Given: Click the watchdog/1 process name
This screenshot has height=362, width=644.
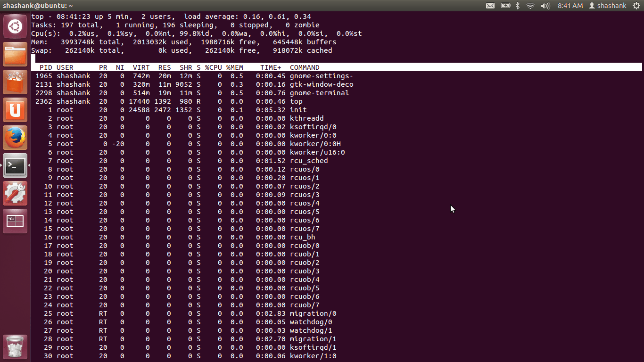Looking at the screenshot, I should coord(311,330).
